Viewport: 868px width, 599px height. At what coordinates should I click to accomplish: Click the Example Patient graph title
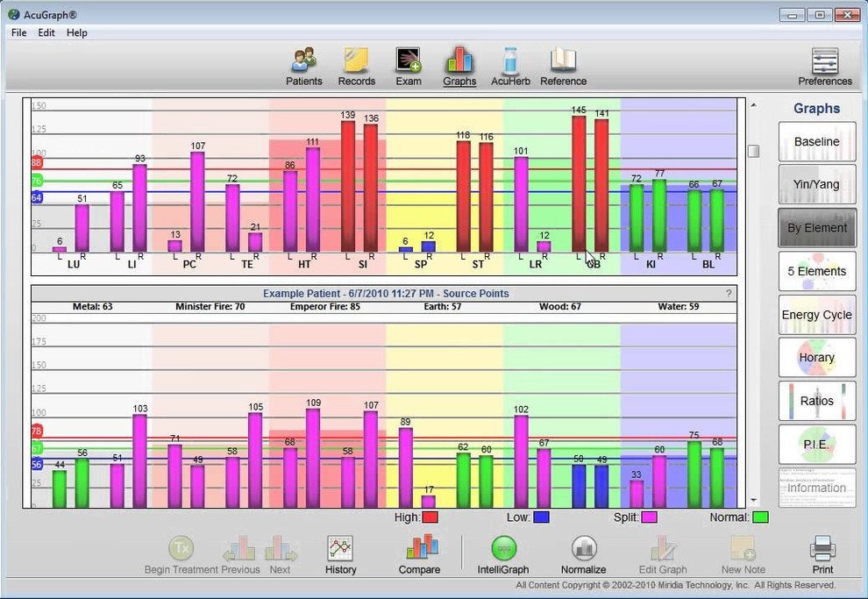point(385,294)
